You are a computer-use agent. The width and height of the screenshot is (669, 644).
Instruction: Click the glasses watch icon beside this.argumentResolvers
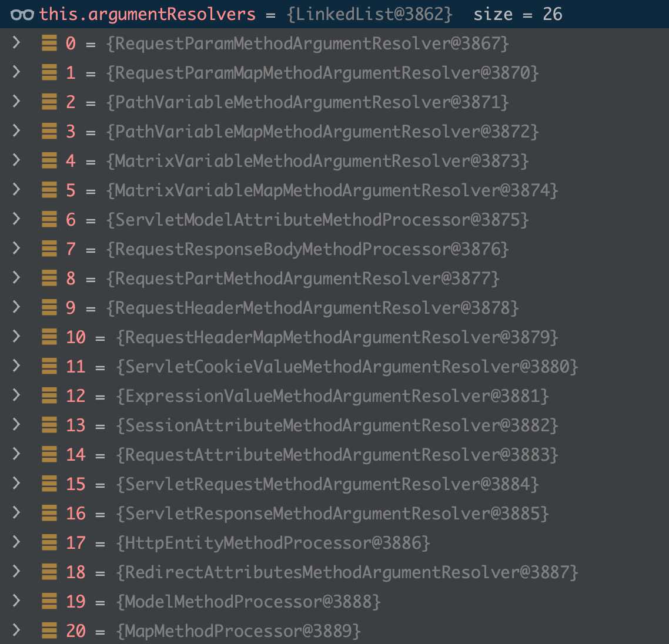(x=22, y=15)
